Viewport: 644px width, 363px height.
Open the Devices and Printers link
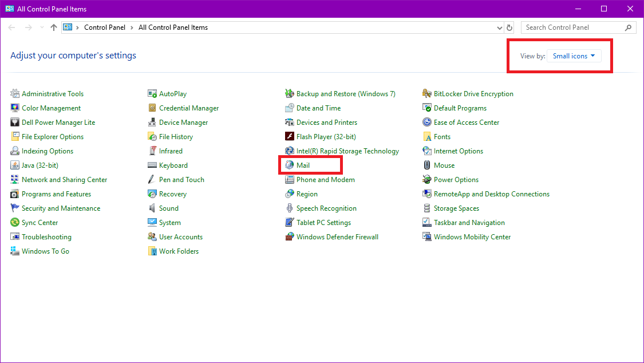(327, 123)
